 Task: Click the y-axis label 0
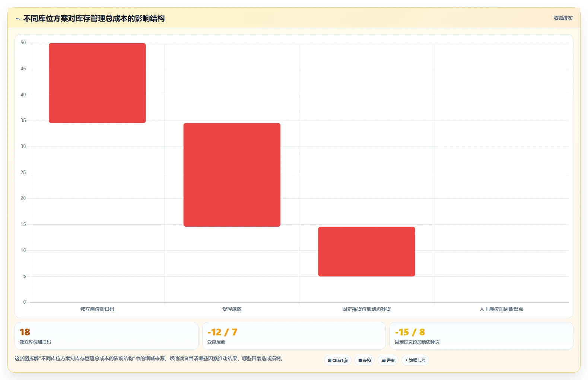(x=25, y=302)
